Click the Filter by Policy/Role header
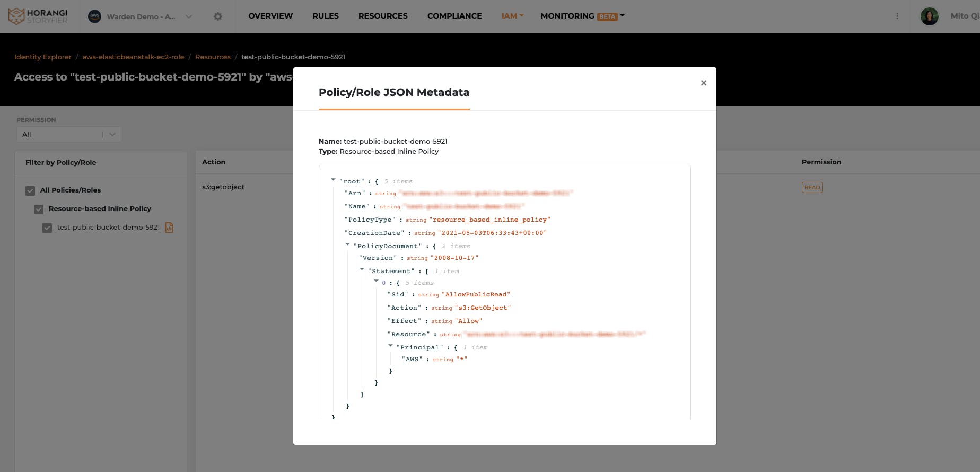The image size is (980, 472). coord(60,163)
